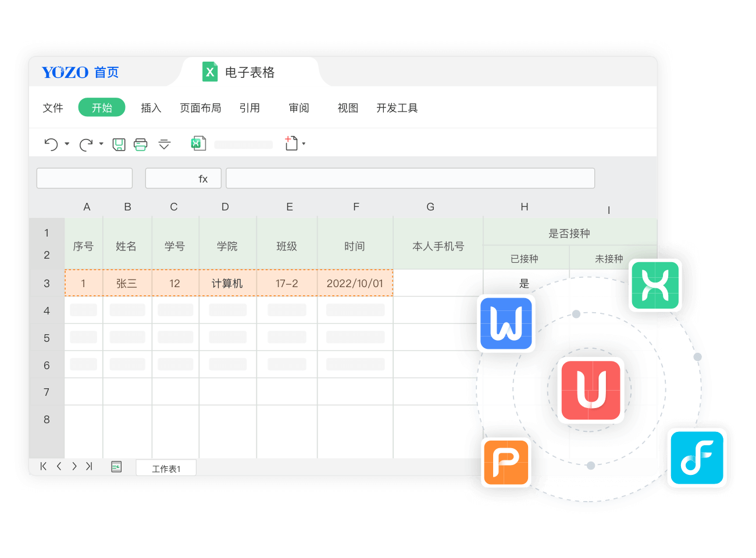Click the green spreadsheet file icon in toolbar

coord(198,143)
